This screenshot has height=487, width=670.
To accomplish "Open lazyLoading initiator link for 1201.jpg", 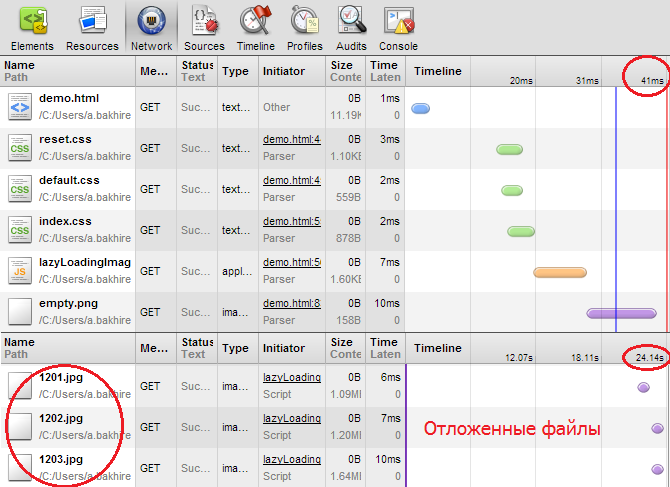I will coord(292,377).
